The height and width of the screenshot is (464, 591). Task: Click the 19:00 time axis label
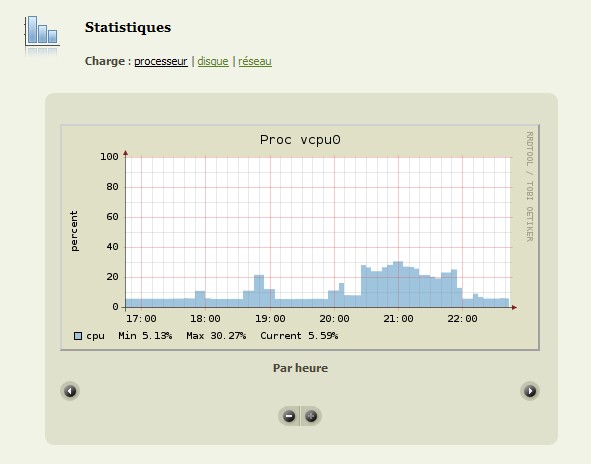[x=270, y=319]
